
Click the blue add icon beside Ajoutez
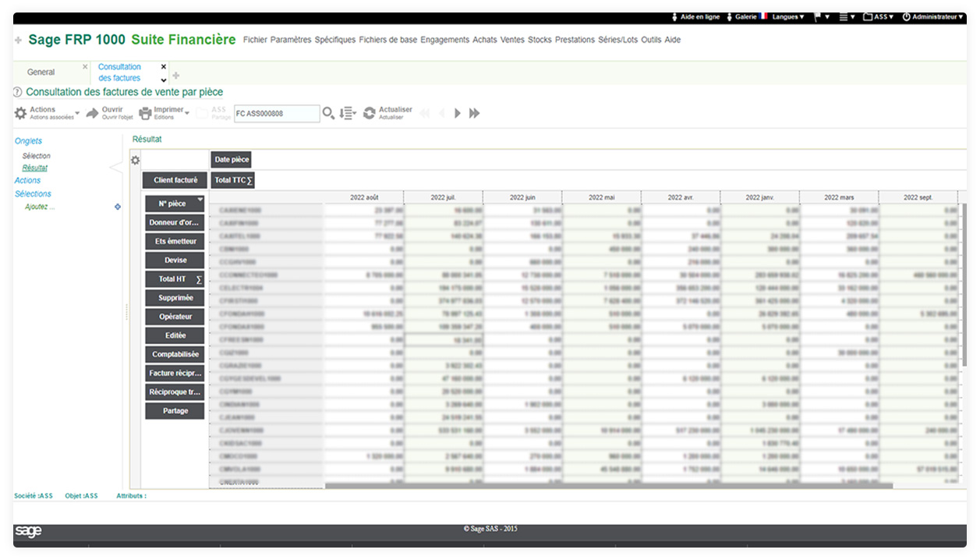tap(118, 207)
